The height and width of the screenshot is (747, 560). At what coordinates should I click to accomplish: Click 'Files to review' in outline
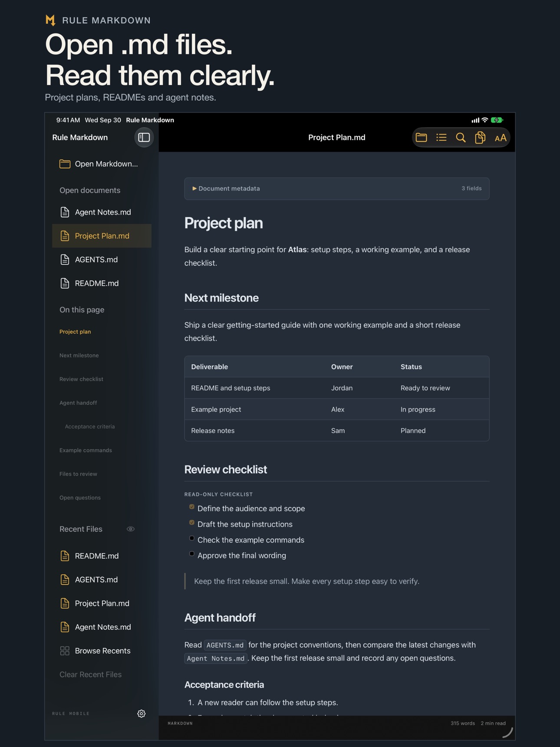tap(78, 474)
